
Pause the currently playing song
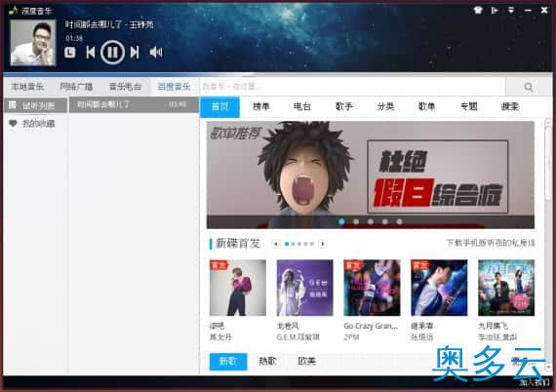112,53
